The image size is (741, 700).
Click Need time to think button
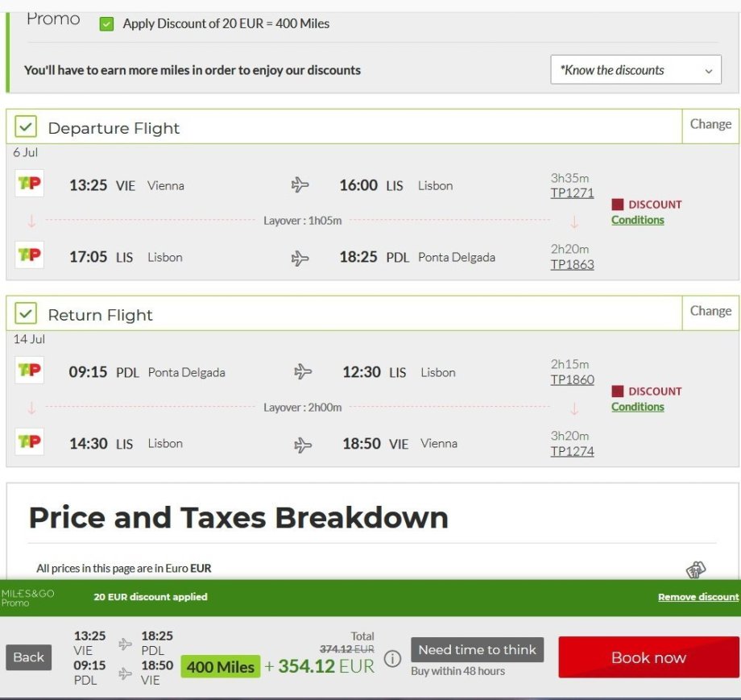pos(477,650)
